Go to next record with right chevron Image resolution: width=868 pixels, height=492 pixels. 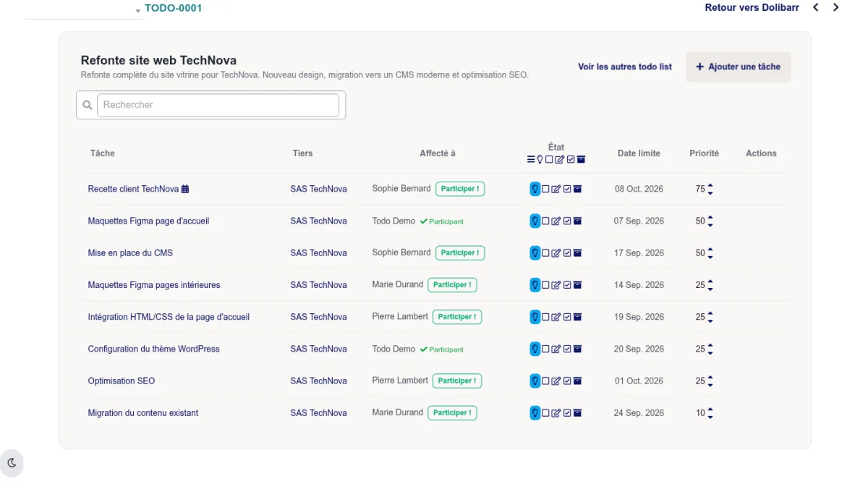point(836,8)
